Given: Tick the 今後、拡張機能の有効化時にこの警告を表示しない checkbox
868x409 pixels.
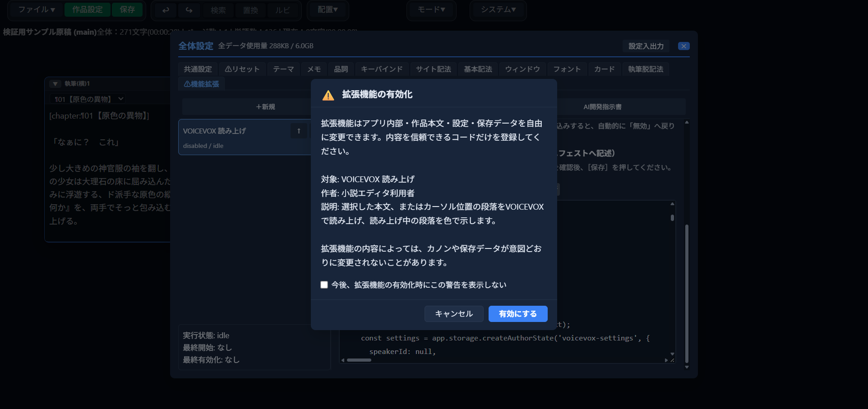Looking at the screenshot, I should tap(324, 285).
